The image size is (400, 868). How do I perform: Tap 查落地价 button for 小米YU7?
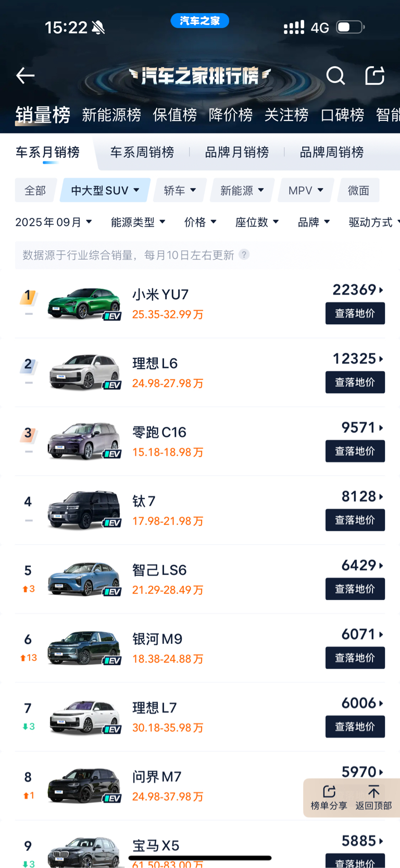355,313
